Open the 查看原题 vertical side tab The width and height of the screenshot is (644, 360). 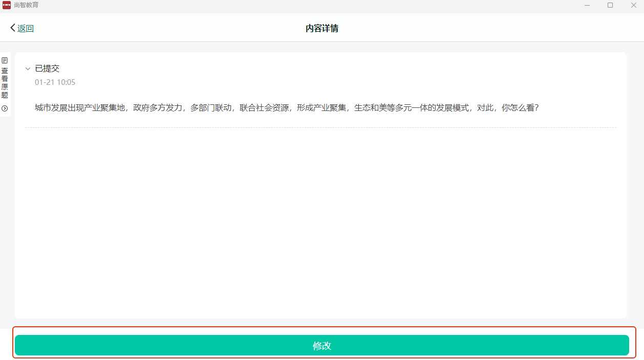coord(5,83)
